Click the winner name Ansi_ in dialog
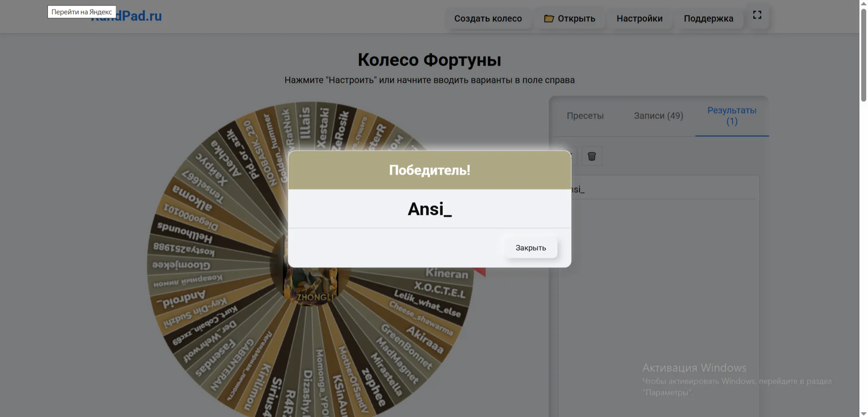 pos(429,209)
